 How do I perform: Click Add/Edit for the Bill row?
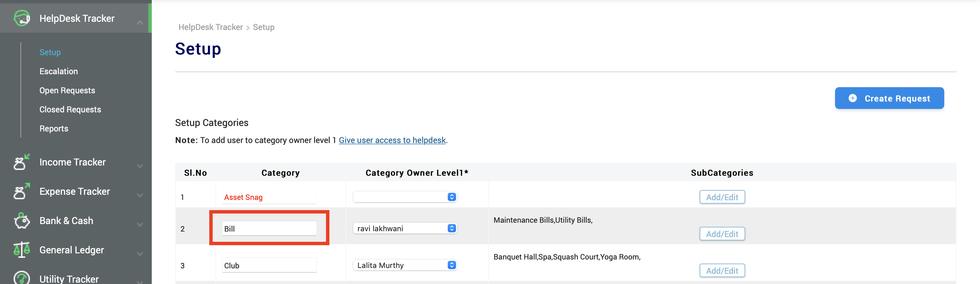coord(722,234)
